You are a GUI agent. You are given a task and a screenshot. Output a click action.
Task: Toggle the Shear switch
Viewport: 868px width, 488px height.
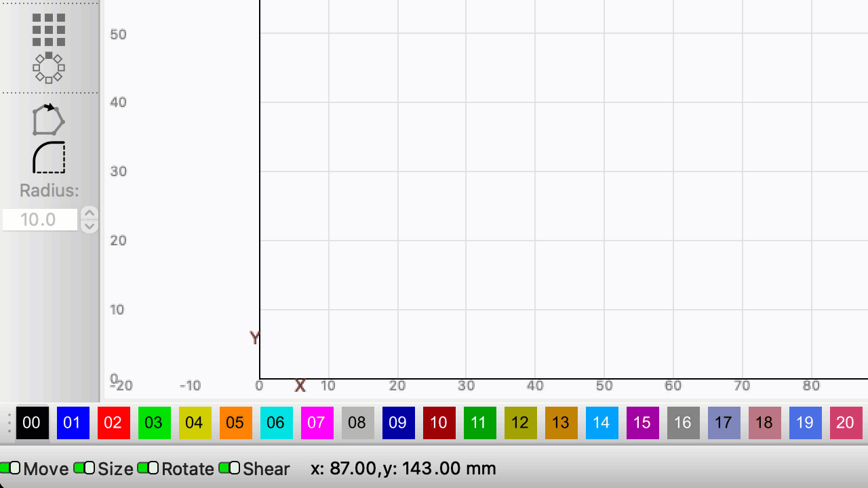(229, 468)
